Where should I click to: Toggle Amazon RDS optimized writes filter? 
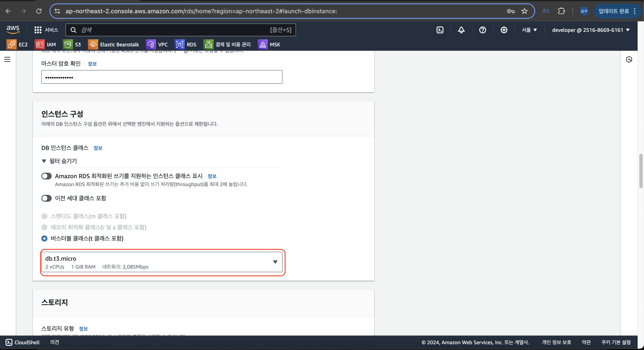pos(47,176)
